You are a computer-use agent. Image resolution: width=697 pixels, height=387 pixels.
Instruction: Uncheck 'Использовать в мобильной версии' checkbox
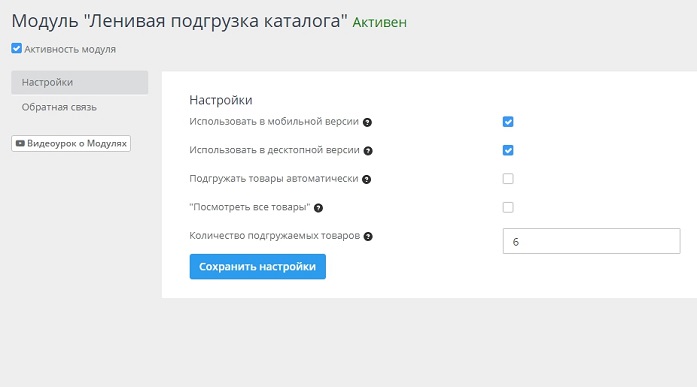[x=508, y=122]
